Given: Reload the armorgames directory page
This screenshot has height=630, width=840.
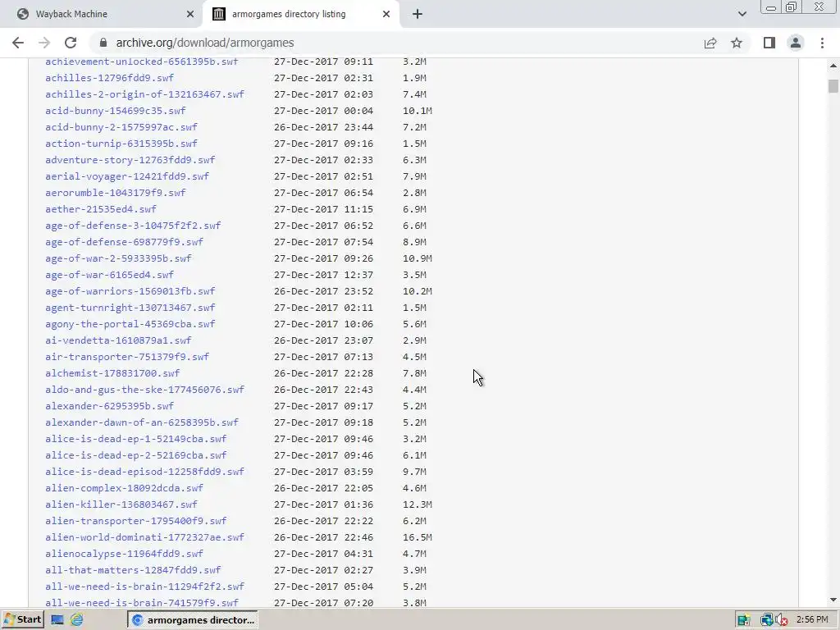Looking at the screenshot, I should (x=71, y=43).
